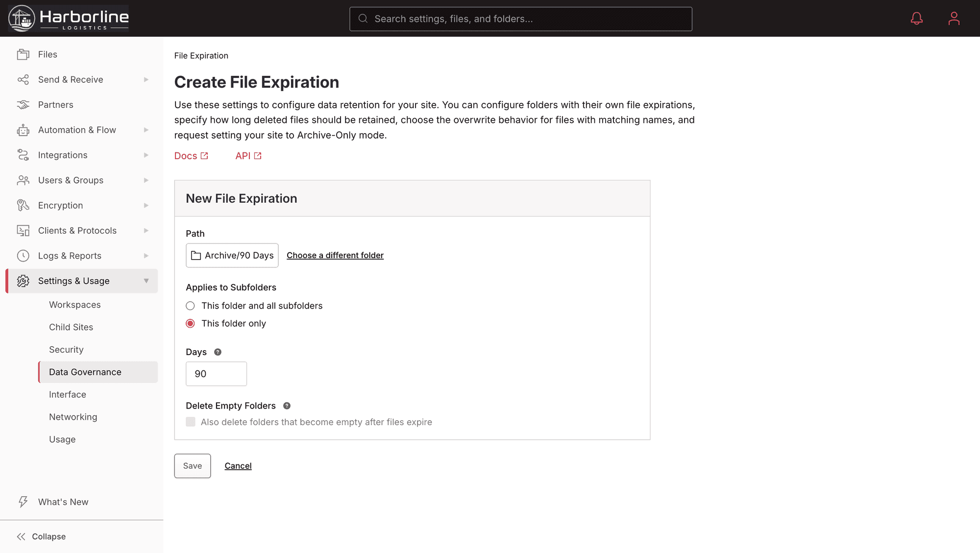Toggle the delete empty folders checkbox
This screenshot has width=980, height=553.
click(x=191, y=422)
